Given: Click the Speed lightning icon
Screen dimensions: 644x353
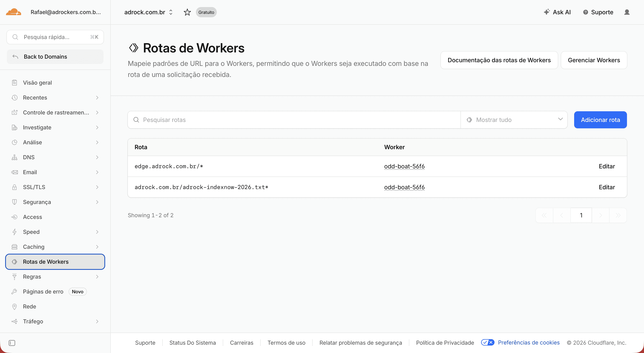Looking at the screenshot, I should (x=14, y=232).
